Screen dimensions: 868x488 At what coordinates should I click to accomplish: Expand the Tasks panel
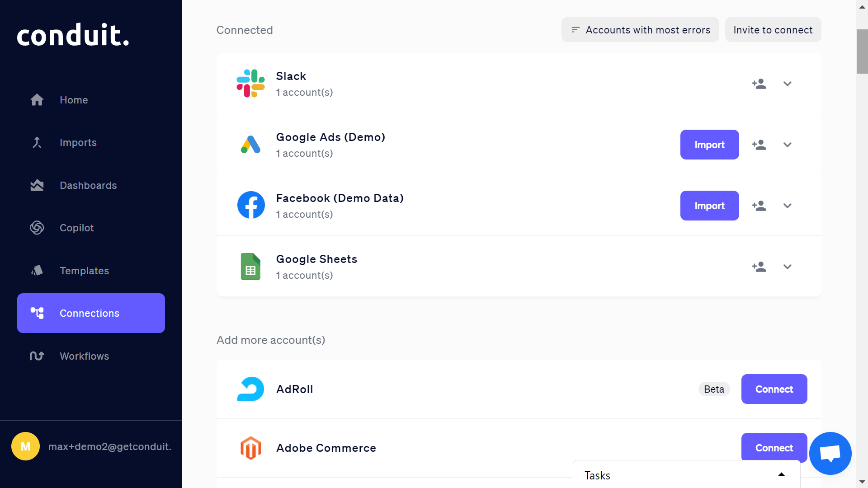pos(781,475)
